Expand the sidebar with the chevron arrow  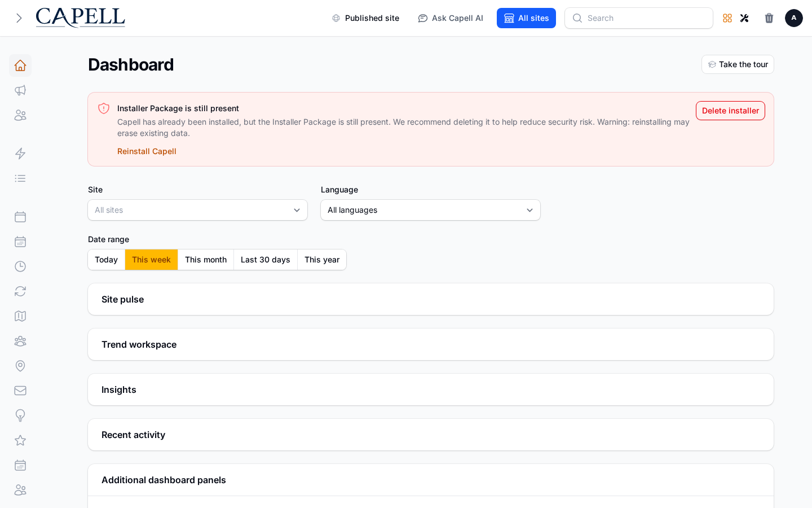point(19,18)
